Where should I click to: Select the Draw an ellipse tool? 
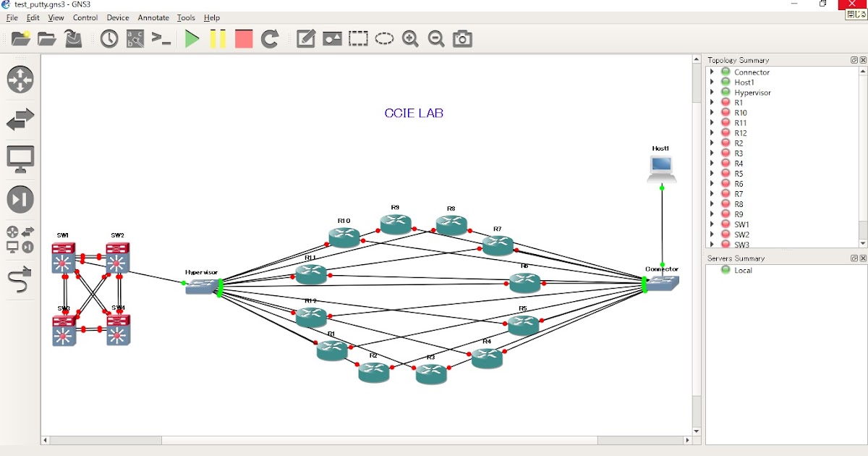[x=384, y=38]
